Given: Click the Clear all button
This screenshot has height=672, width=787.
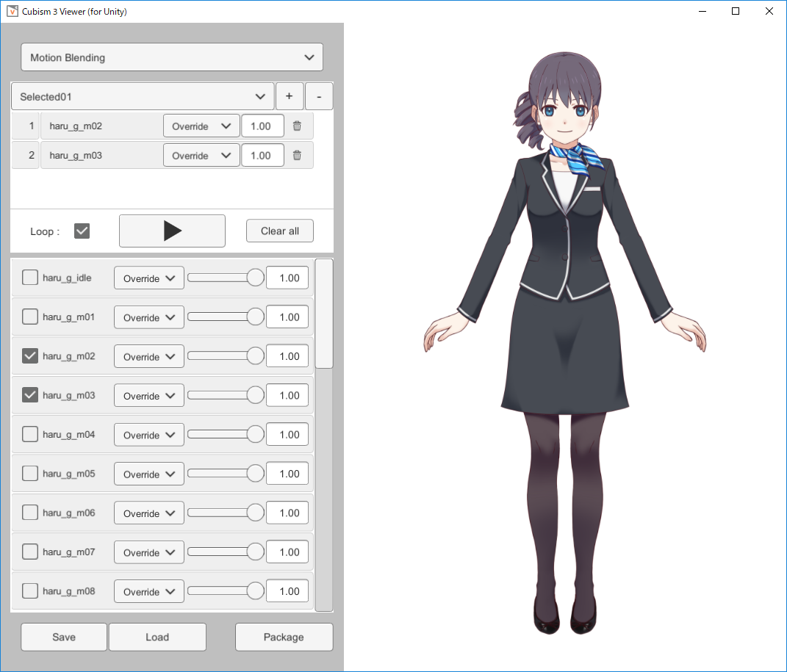Looking at the screenshot, I should click(279, 231).
